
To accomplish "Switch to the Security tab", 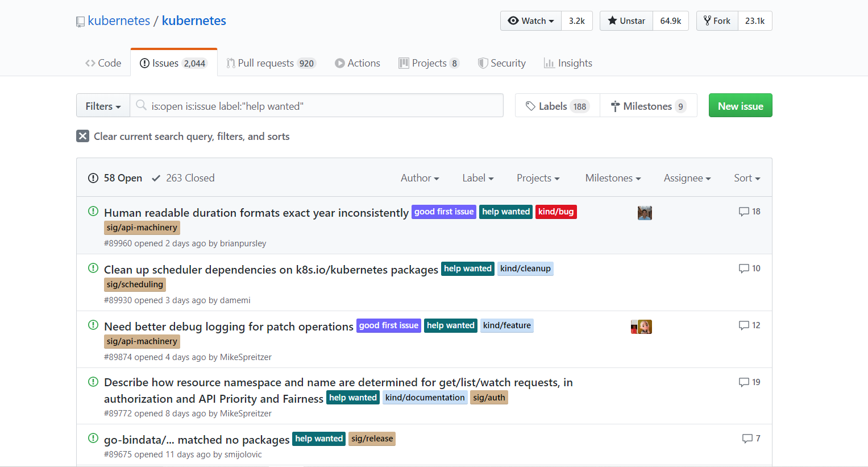I will (x=501, y=63).
